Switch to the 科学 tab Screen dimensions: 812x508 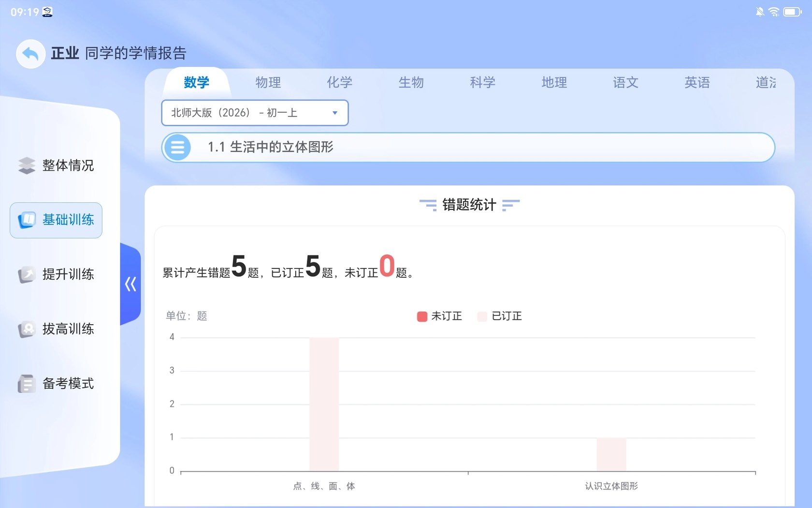(x=483, y=83)
